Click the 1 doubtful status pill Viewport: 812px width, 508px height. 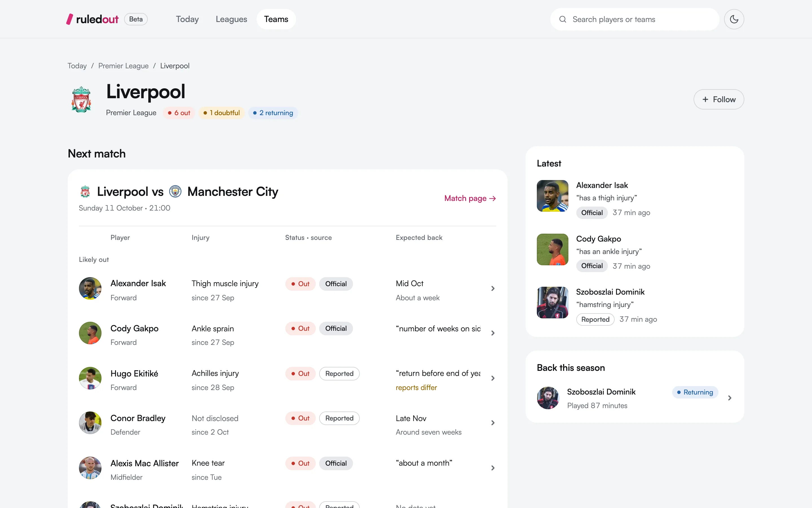pos(221,113)
